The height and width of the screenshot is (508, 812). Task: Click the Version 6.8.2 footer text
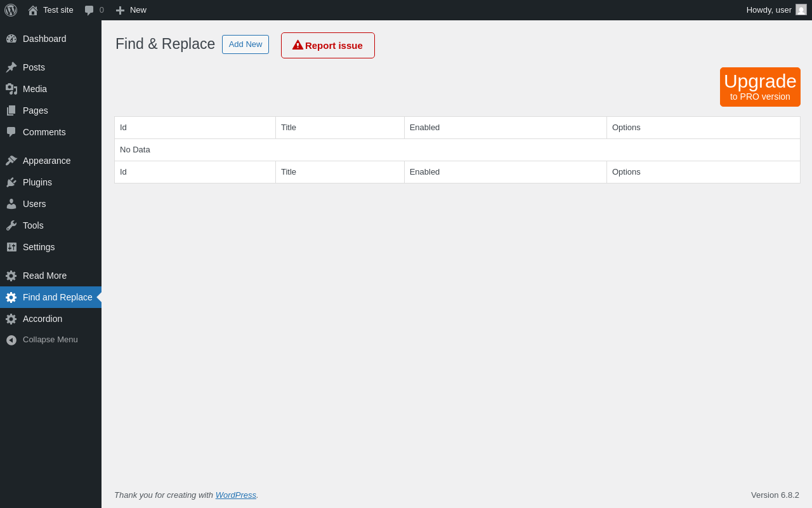[x=775, y=495]
